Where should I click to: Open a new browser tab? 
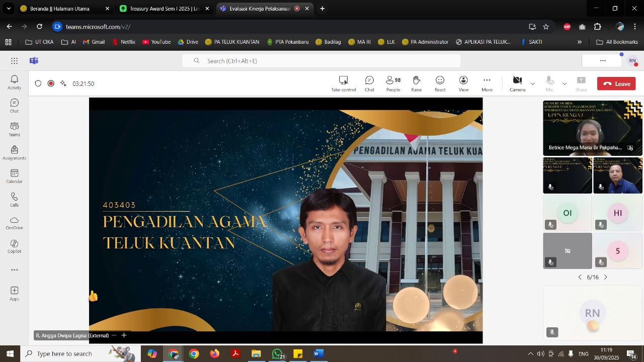pos(323,9)
